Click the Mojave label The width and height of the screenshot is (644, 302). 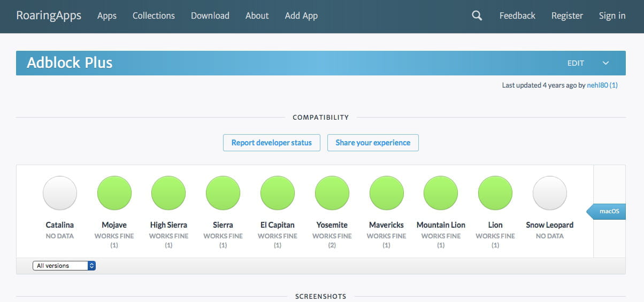pos(114,225)
